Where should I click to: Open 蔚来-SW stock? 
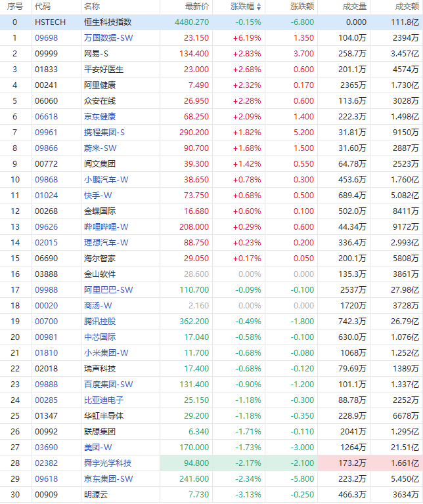pyautogui.click(x=100, y=148)
